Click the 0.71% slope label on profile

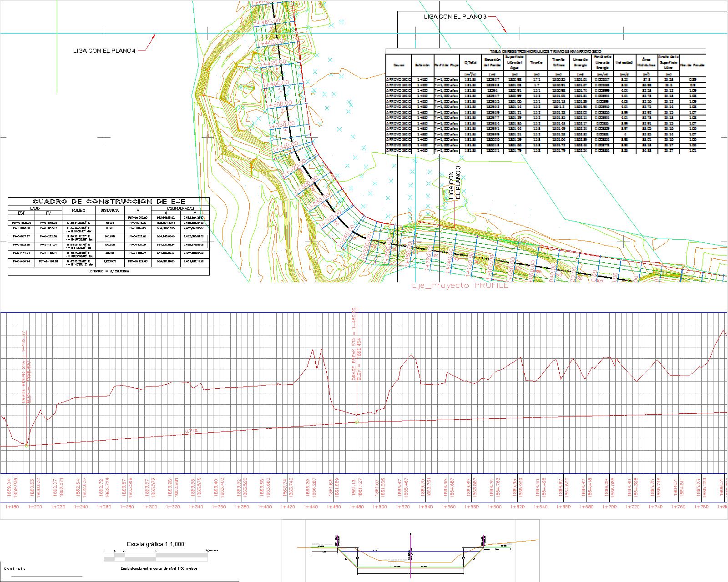[191, 431]
